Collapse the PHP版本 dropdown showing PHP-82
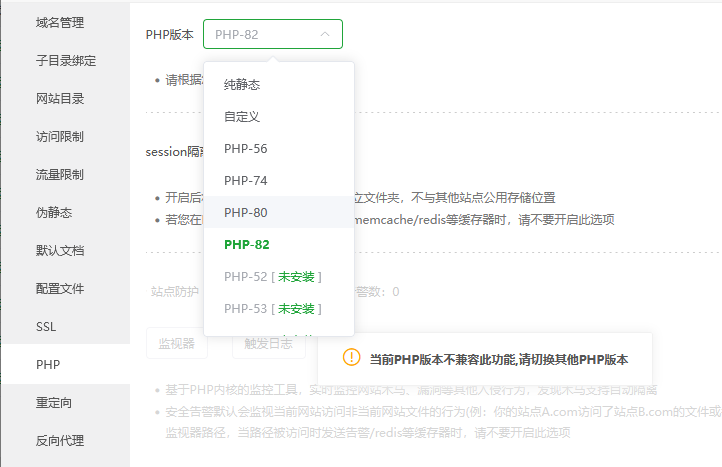Viewport: 722px width, 467px height. pyautogui.click(x=273, y=34)
